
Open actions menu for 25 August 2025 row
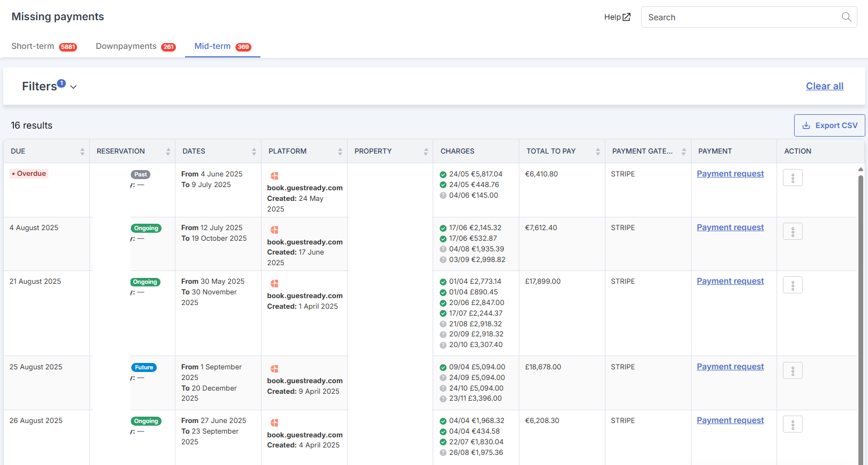click(x=792, y=371)
